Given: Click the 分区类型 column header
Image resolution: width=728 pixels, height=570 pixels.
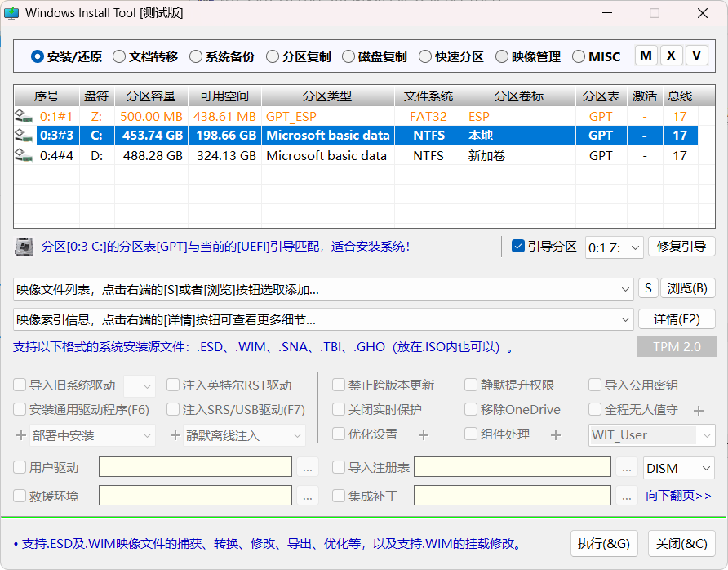Looking at the screenshot, I should click(328, 96).
